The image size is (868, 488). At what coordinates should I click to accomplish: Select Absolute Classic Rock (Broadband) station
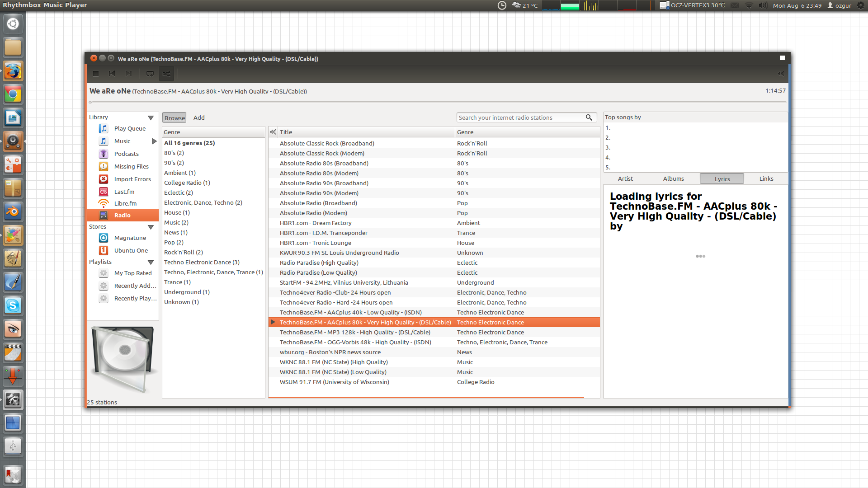tap(434, 144)
